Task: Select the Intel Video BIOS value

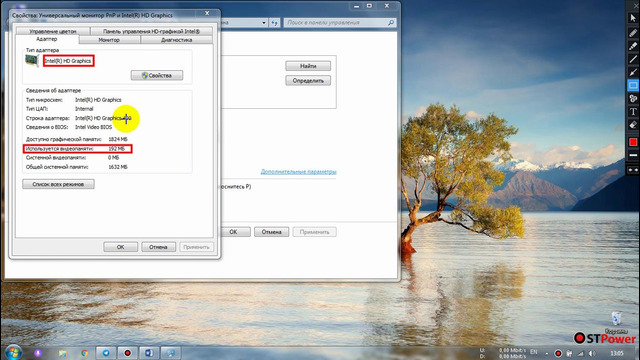Action: [93, 127]
